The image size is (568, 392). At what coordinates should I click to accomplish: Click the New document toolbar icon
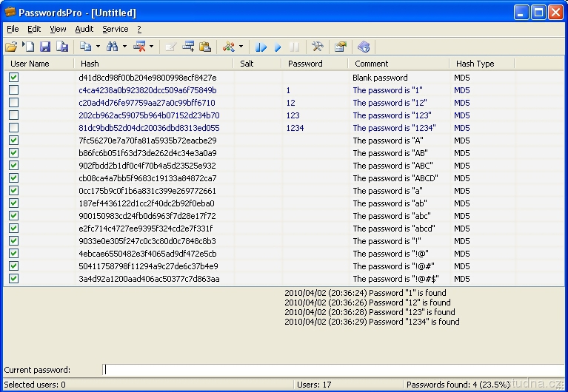(x=28, y=47)
